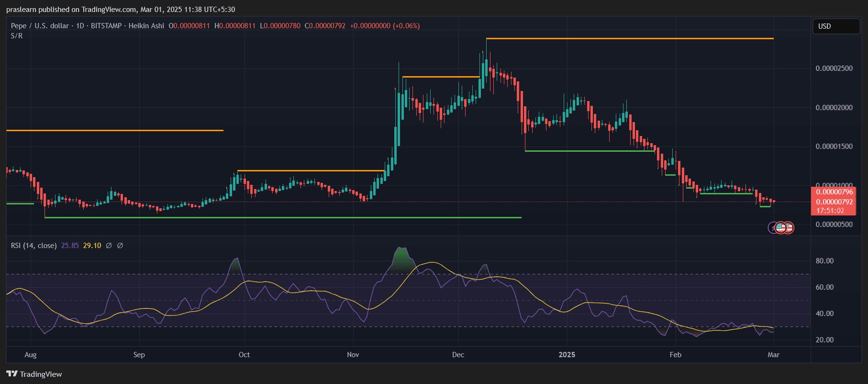Viewport: 868px width, 384px height.
Task: Click the rightmost partially hidden US flag event icon
Action: click(790, 228)
